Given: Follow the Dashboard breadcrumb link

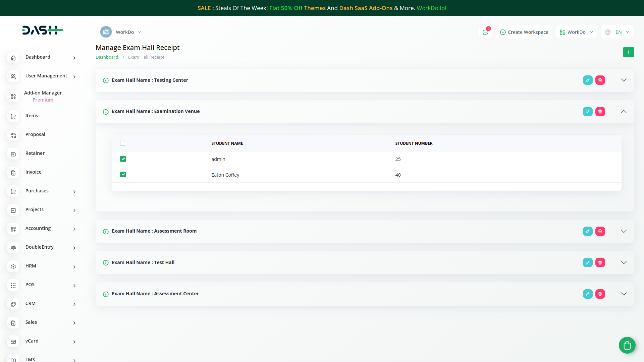Looking at the screenshot, I should [107, 57].
